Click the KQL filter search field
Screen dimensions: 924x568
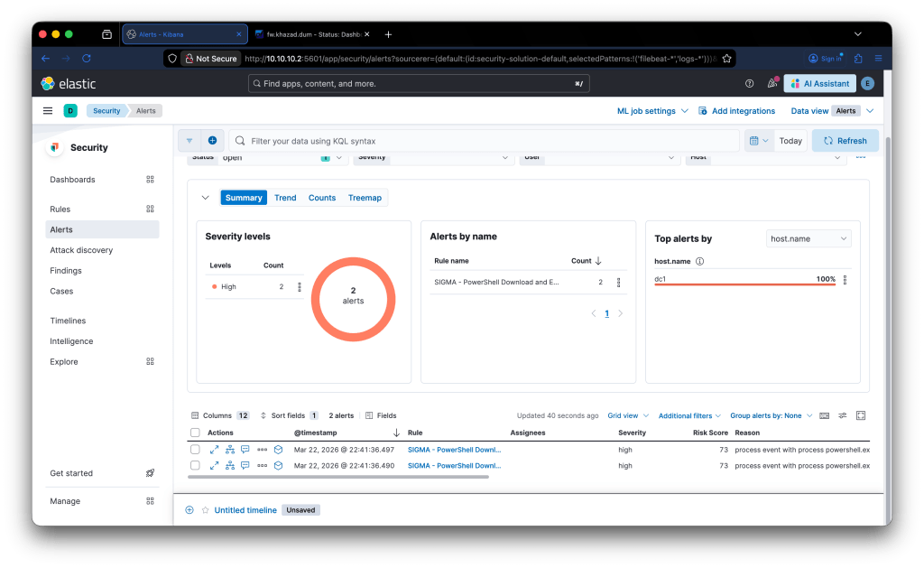click(487, 141)
